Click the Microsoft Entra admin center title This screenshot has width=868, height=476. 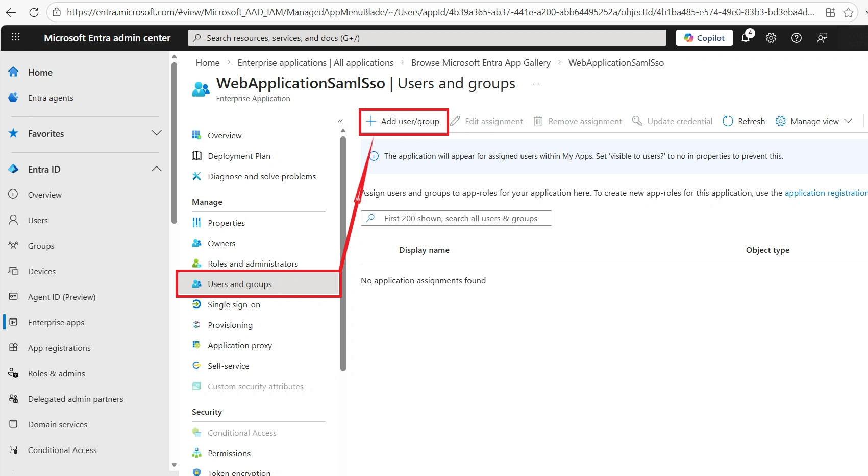[x=107, y=38]
